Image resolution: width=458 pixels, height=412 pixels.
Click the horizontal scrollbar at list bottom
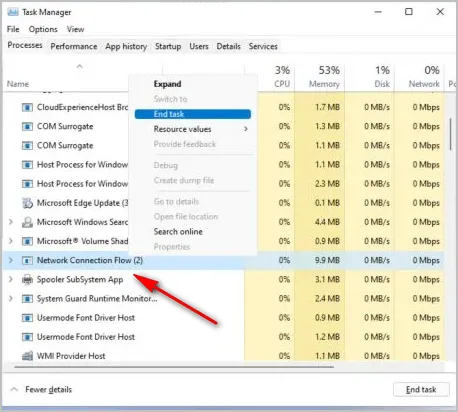tap(174, 367)
